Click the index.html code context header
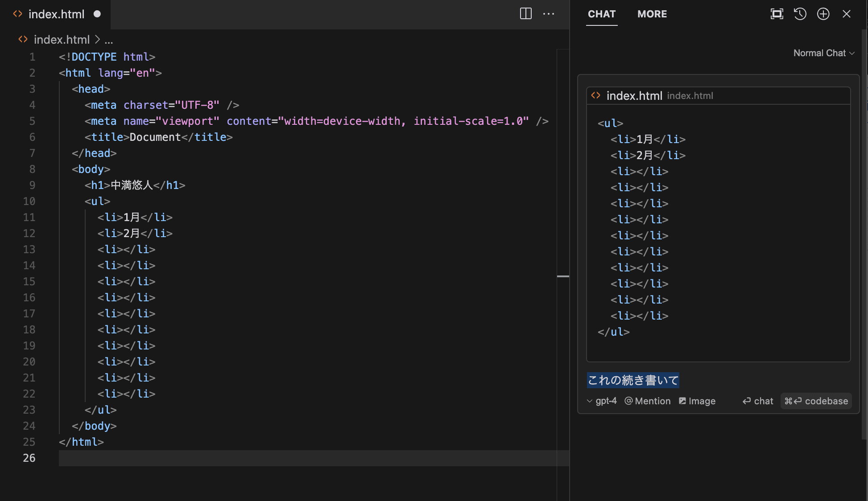 [x=634, y=96]
